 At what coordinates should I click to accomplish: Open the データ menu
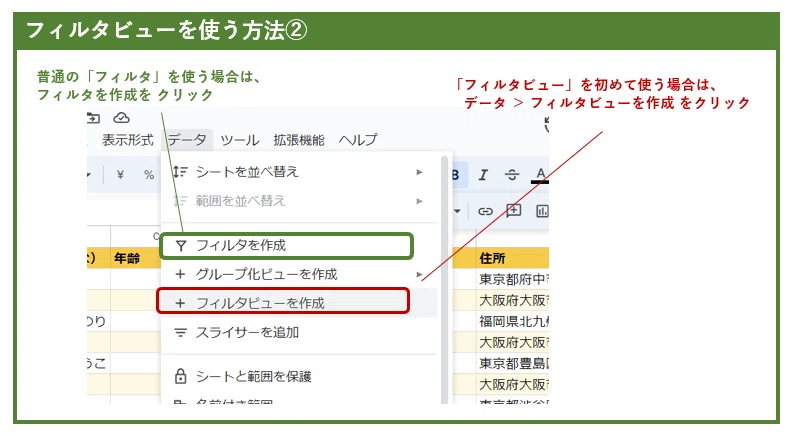[x=187, y=140]
